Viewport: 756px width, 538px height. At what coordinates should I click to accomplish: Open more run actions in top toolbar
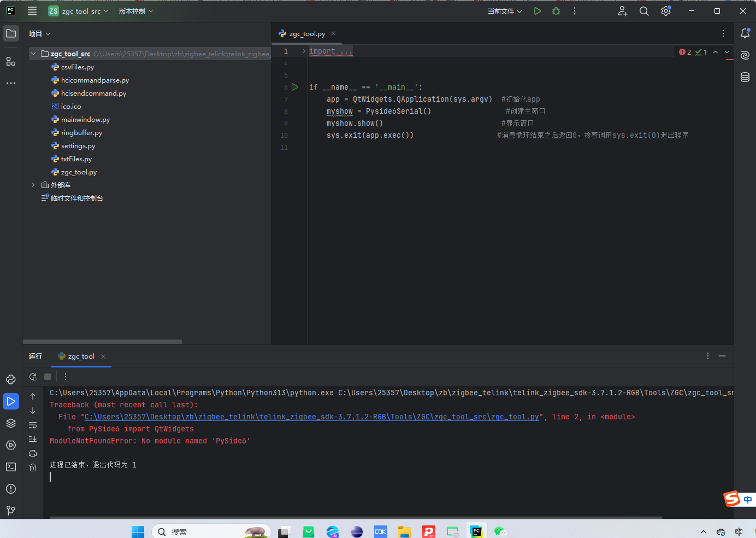click(575, 11)
